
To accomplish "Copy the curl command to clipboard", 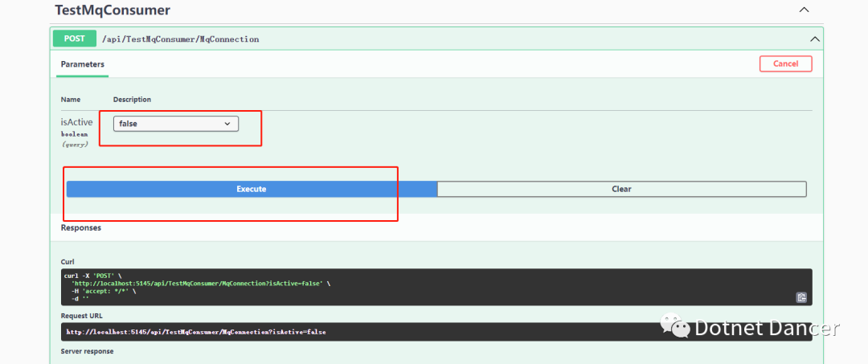I will (x=801, y=297).
